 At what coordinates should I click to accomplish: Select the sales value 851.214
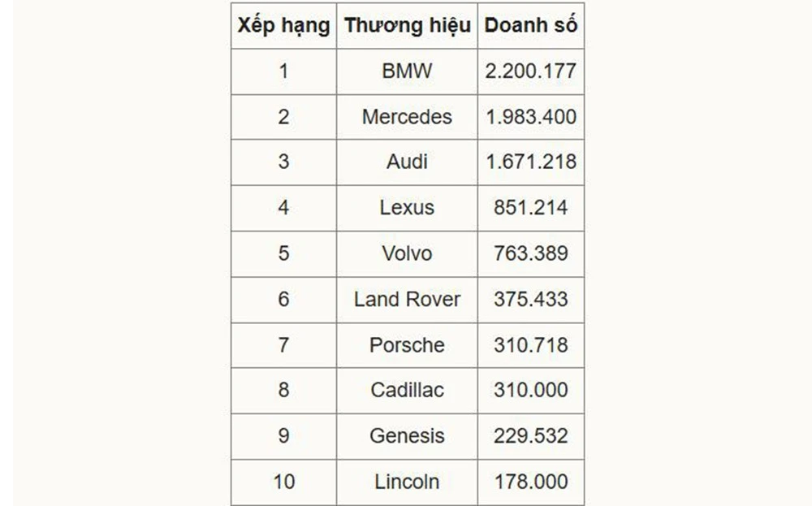(530, 207)
